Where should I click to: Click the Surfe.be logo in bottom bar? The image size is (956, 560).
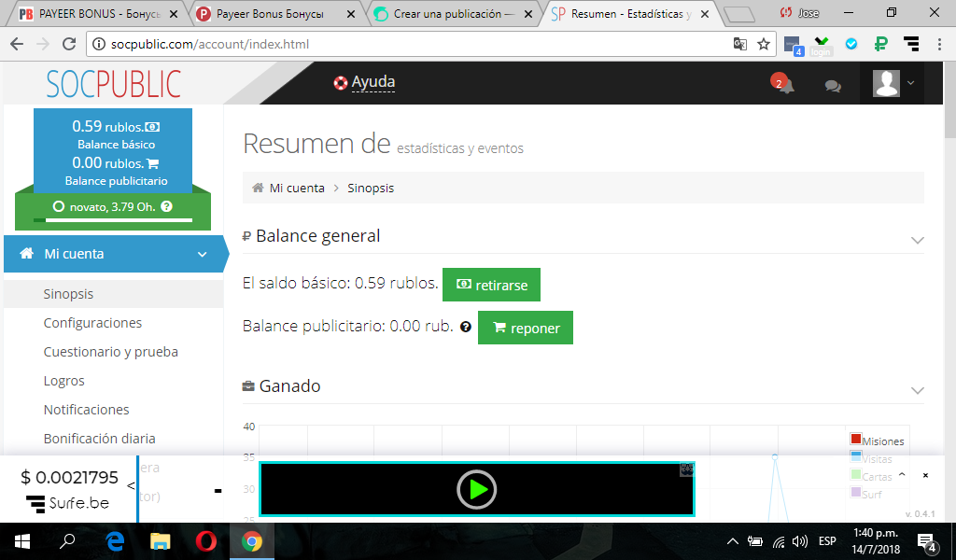click(x=67, y=503)
